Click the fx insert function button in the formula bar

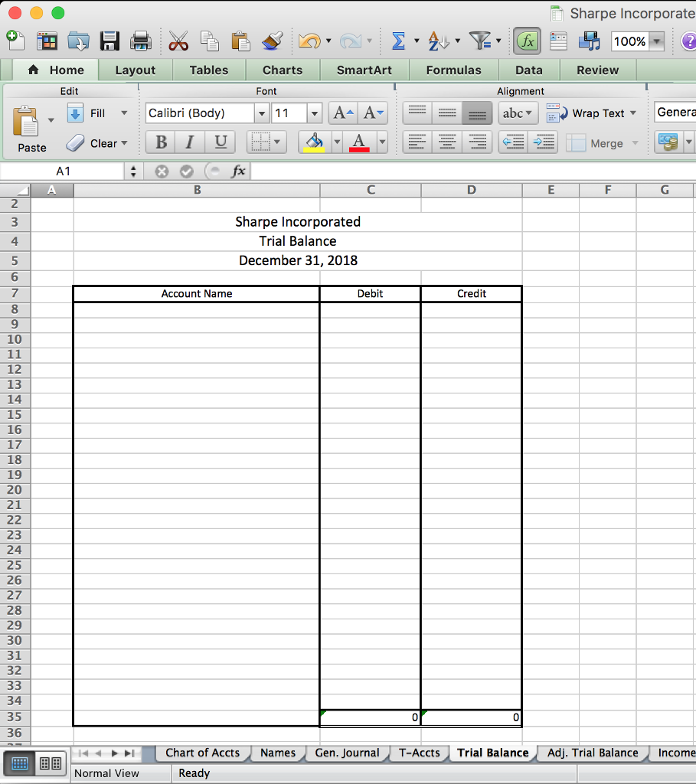point(238,171)
